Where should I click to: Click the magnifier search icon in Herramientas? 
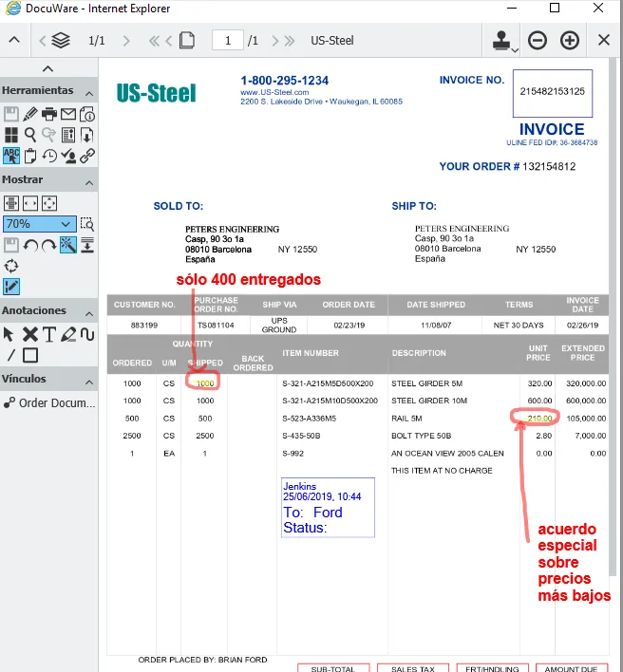pos(30,135)
